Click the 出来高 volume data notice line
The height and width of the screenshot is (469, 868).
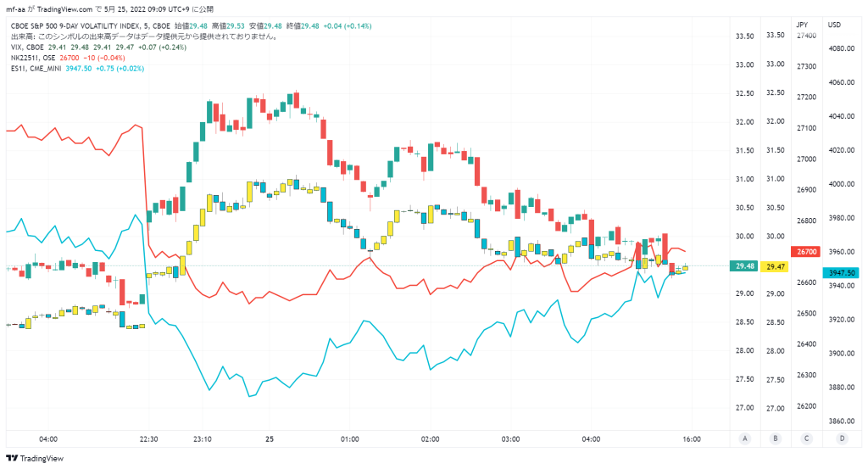click(144, 36)
